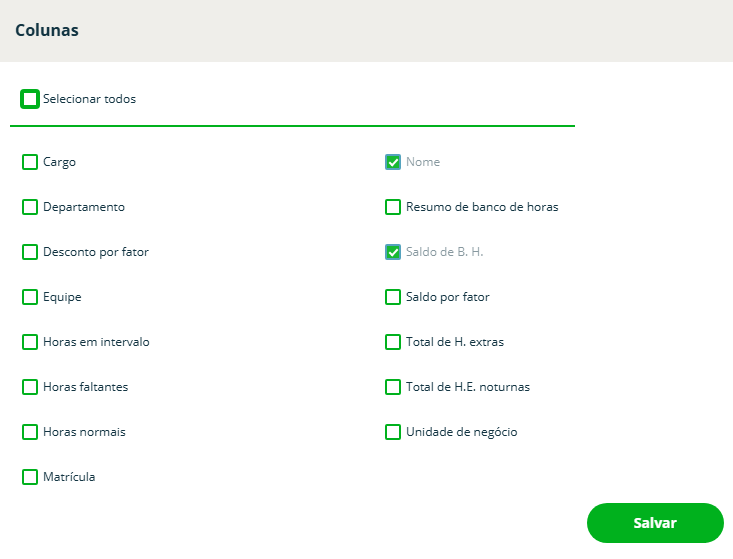
Task: Enable the Unidade de negócio checkbox
Action: (x=393, y=432)
